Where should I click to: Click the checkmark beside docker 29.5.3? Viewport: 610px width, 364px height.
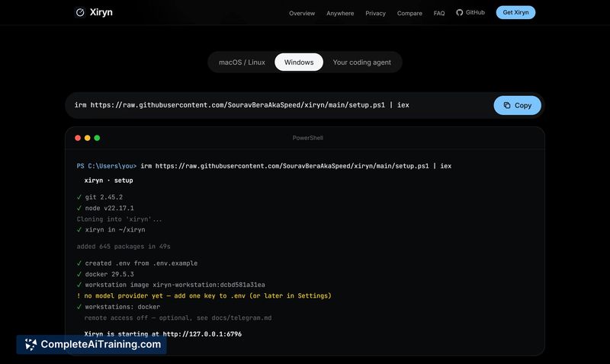(79, 274)
